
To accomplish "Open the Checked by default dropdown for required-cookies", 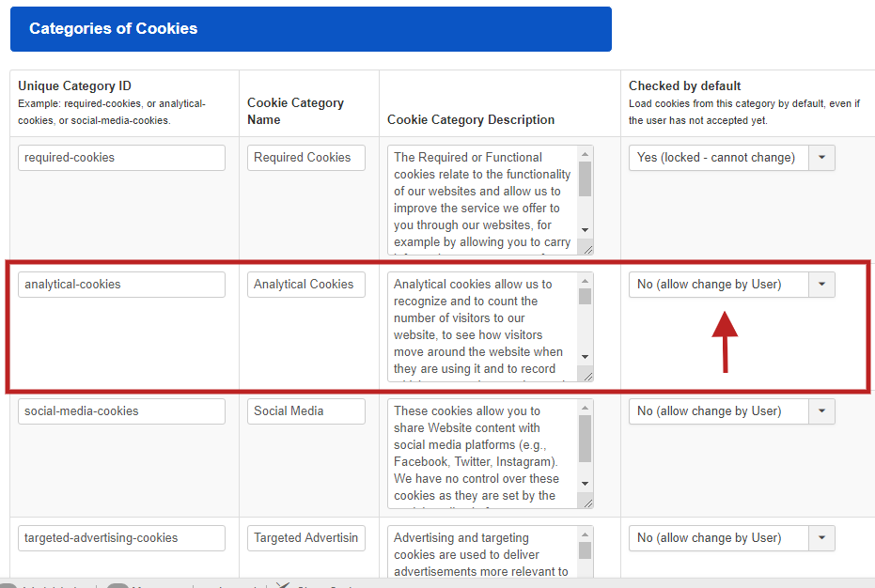I will [x=731, y=158].
